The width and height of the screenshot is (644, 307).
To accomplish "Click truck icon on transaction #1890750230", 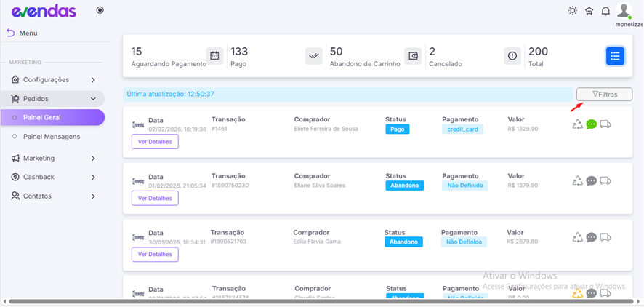I will (x=605, y=181).
